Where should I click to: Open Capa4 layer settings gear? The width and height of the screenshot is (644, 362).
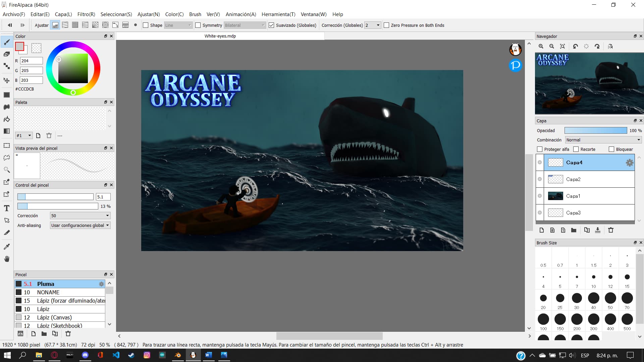(630, 163)
